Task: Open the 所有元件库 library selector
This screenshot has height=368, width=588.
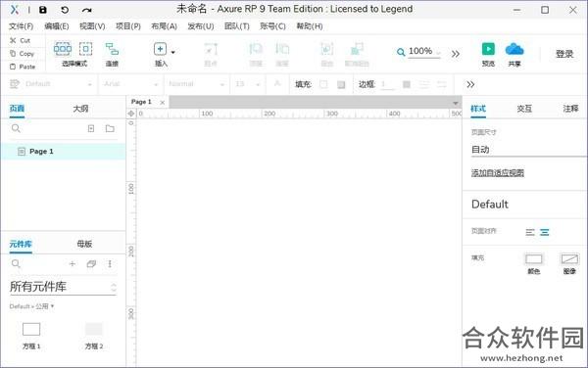Action: 63,287
